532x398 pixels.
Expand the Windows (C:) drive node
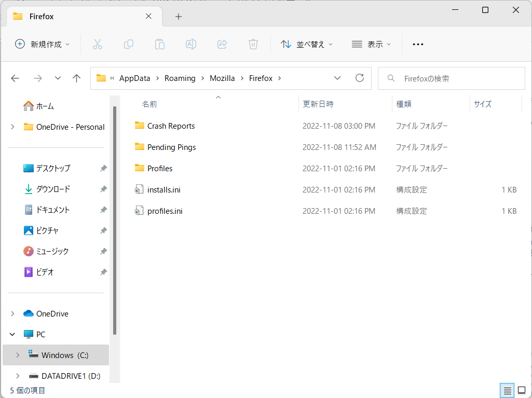tap(18, 355)
